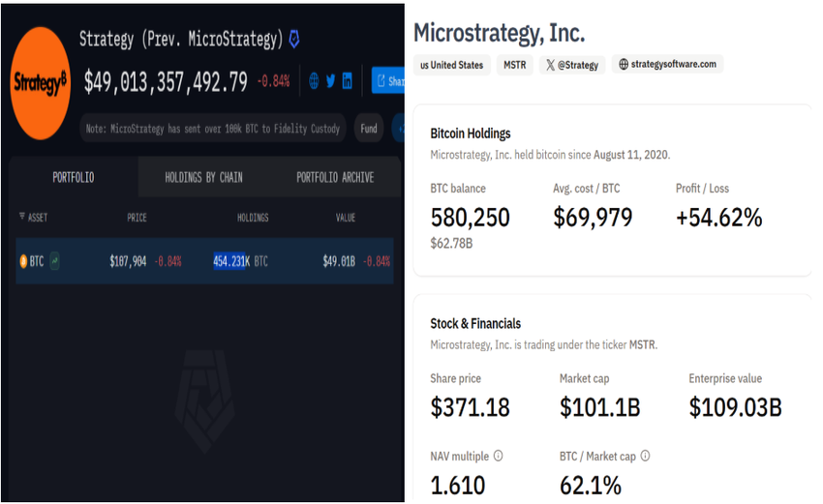Screen dimensions: 823x504
Task: Switch to the HOLDINGS BY CHAIN tab
Action: click(203, 177)
